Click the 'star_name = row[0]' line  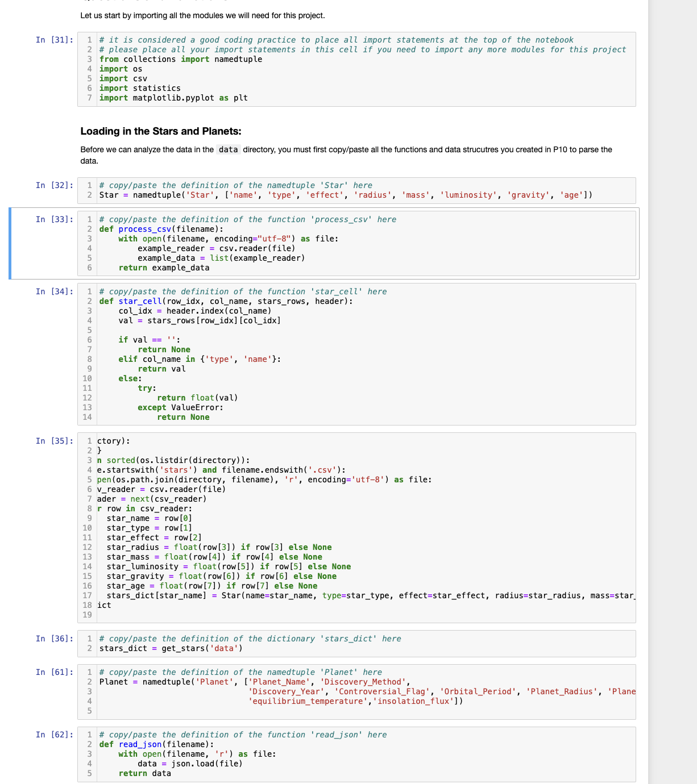click(150, 518)
